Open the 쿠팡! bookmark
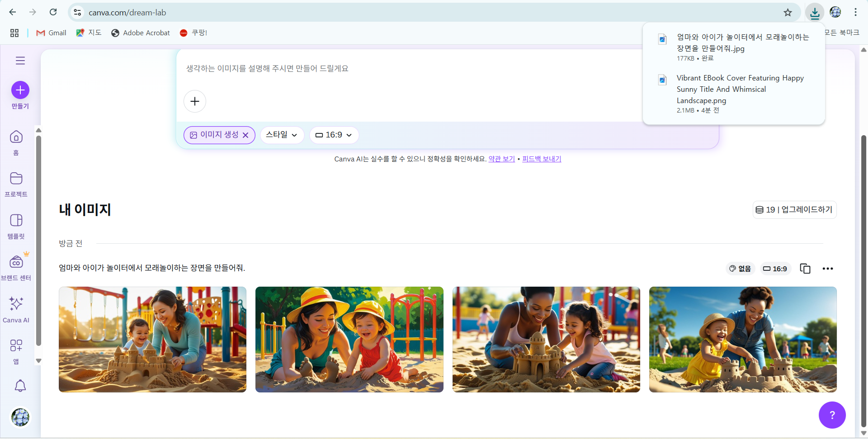The height and width of the screenshot is (439, 868). click(193, 33)
